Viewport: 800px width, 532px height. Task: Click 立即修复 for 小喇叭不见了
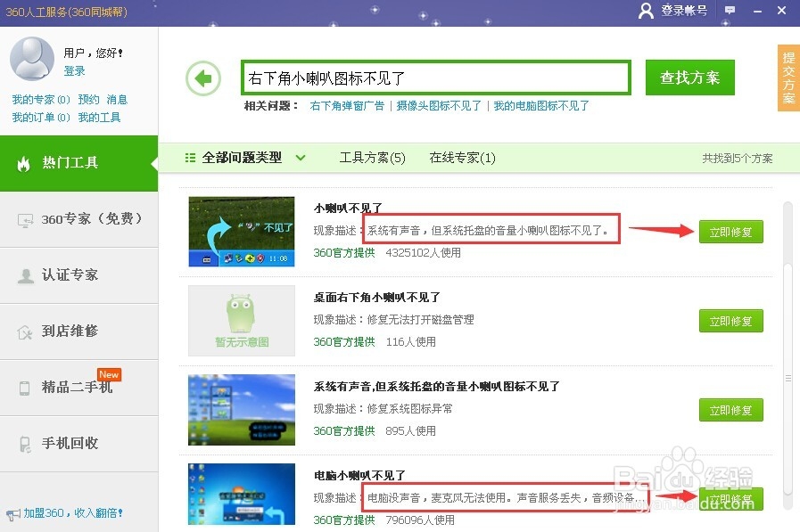pos(730,232)
